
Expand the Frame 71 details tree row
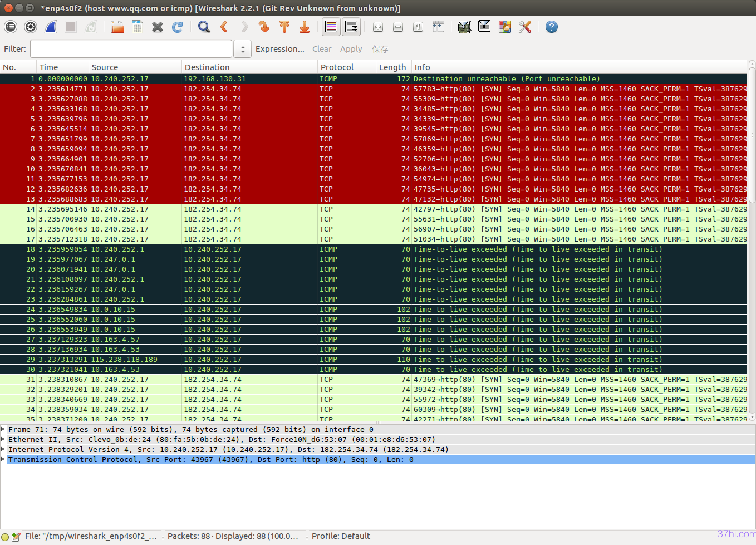3,429
